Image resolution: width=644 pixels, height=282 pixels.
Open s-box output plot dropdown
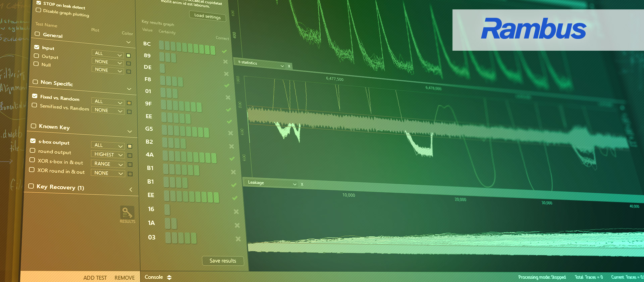point(108,145)
